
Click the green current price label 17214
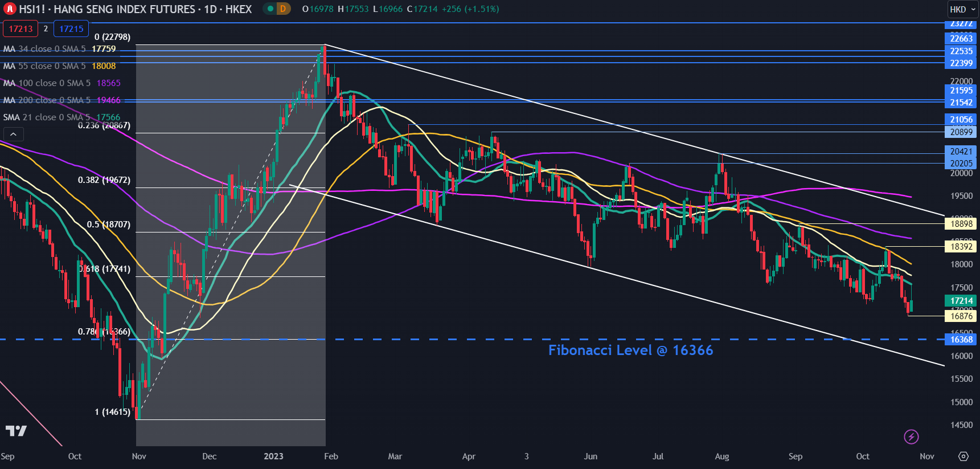click(x=961, y=301)
